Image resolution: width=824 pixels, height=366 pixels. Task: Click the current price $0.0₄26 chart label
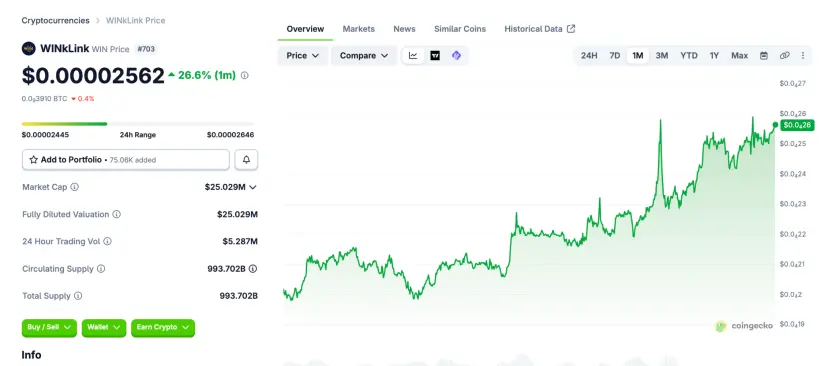pos(797,125)
